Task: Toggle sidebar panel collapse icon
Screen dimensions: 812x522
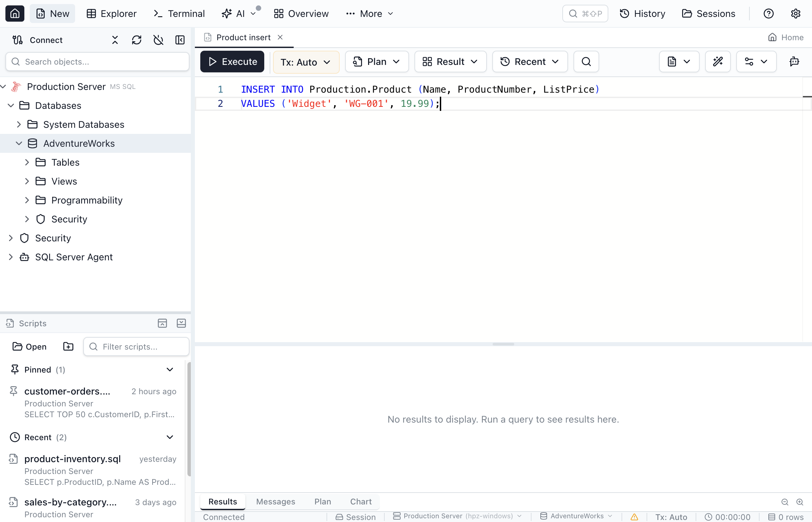Action: tap(180, 40)
